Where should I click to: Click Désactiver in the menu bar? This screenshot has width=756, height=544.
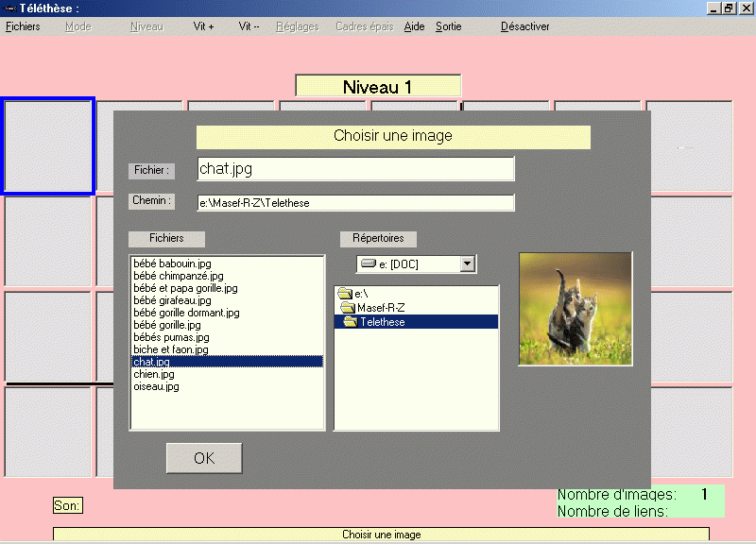point(524,26)
